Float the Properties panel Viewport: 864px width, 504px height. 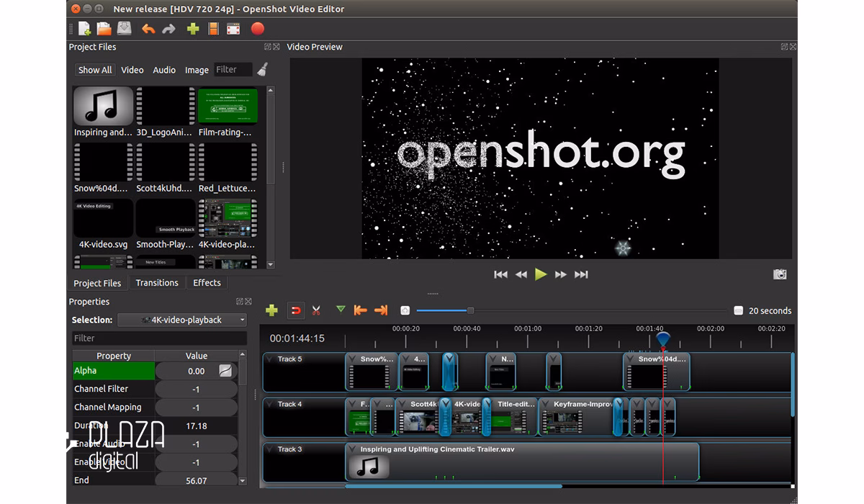240,302
